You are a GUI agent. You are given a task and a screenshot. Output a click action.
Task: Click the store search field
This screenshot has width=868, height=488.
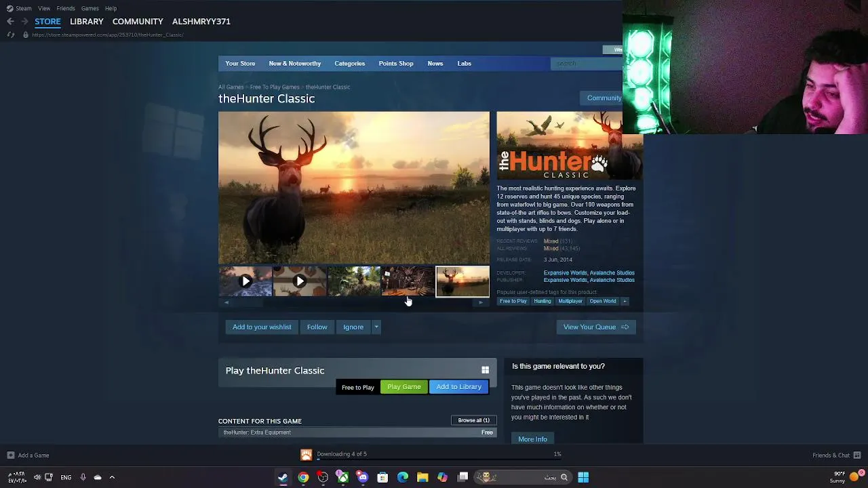[587, 64]
